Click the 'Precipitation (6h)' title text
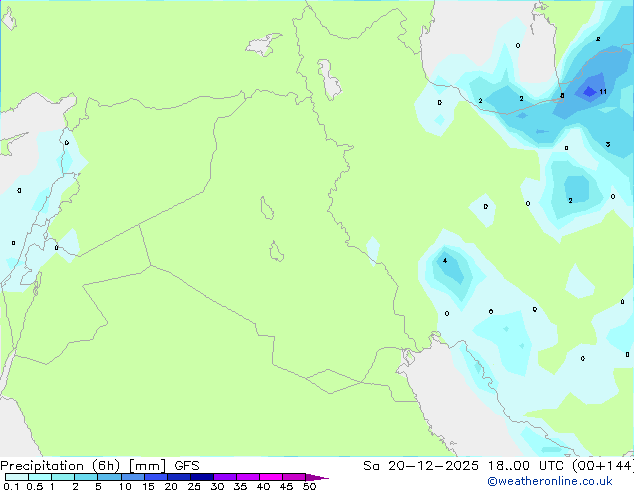634x490 pixels. coord(60,466)
